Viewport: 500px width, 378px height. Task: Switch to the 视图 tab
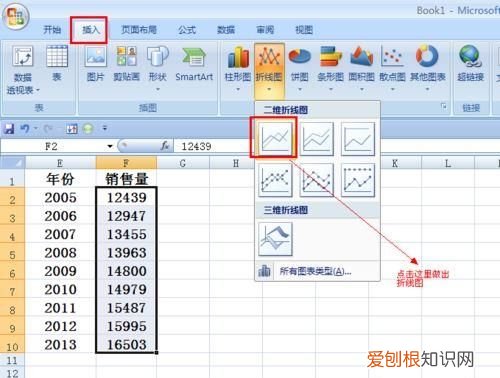coord(304,30)
